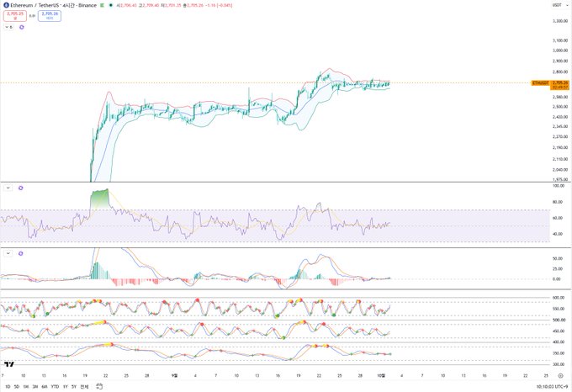
Task: Select the 1D time range
Action: point(8,386)
